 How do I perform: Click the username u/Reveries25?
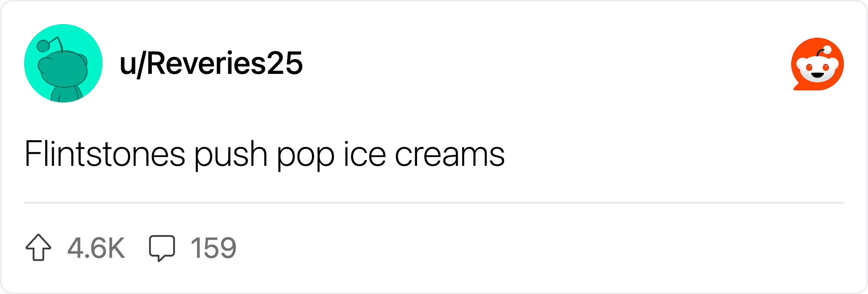(211, 63)
